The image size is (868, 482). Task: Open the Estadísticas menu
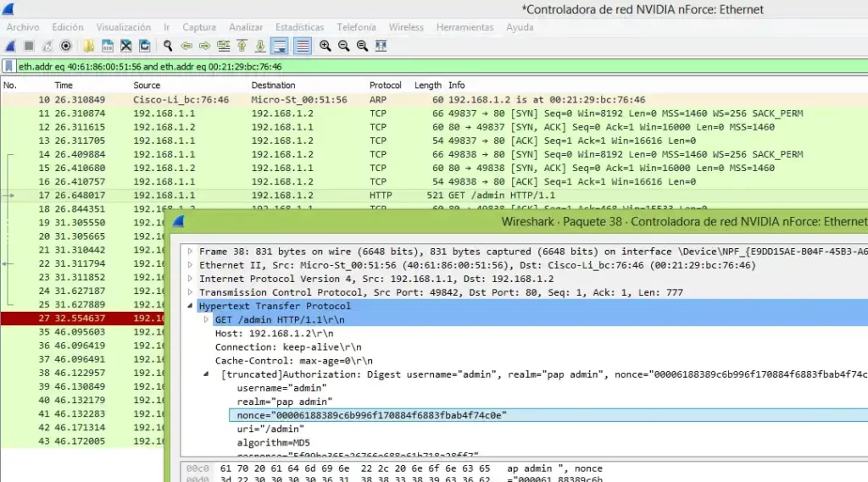click(299, 27)
